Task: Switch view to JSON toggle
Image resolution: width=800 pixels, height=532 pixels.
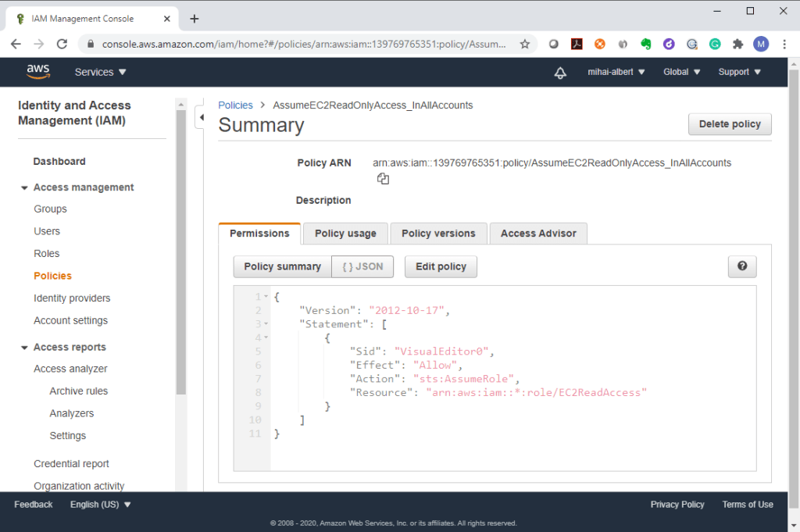Action: click(x=362, y=266)
